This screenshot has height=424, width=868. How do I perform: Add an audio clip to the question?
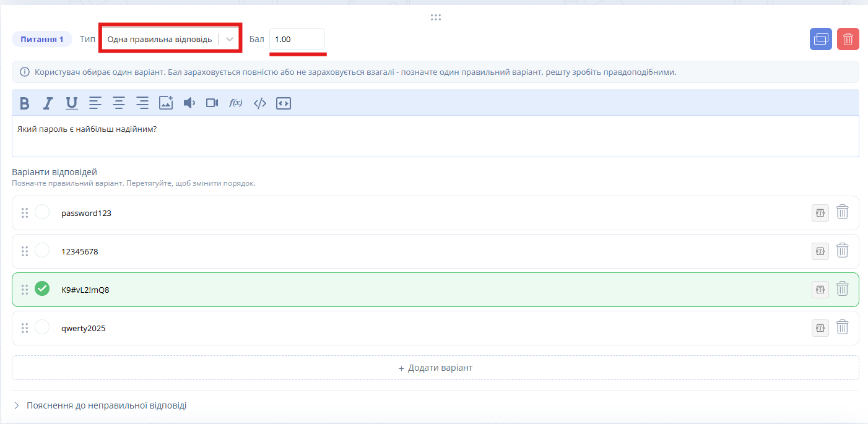pos(189,103)
